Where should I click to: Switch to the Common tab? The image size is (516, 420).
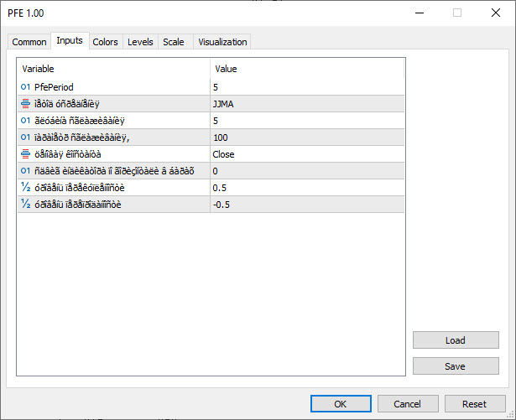point(29,42)
